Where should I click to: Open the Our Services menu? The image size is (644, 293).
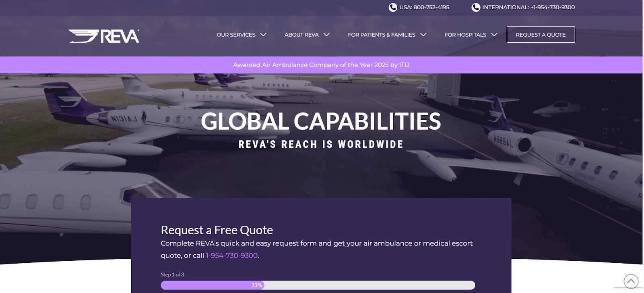click(x=236, y=35)
